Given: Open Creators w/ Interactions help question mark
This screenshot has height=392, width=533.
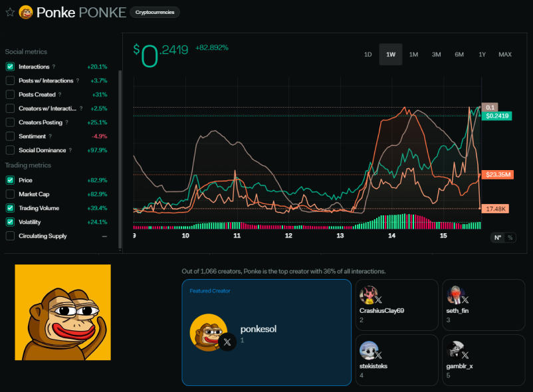Looking at the screenshot, I should [81, 108].
